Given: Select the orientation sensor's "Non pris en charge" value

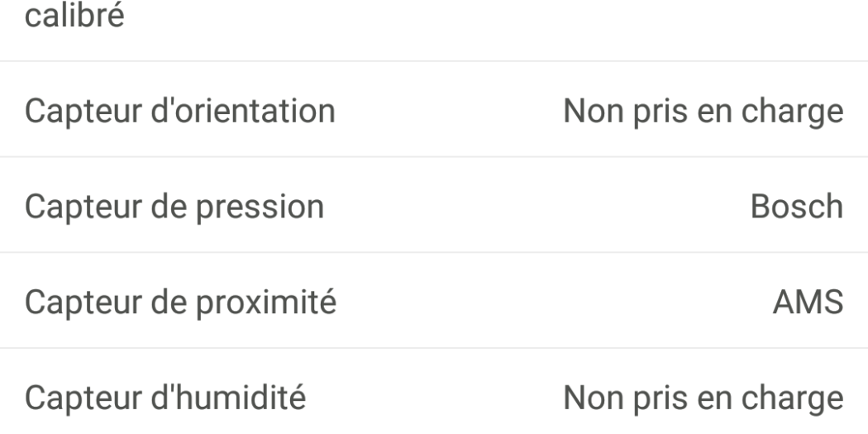Looking at the screenshot, I should click(703, 111).
